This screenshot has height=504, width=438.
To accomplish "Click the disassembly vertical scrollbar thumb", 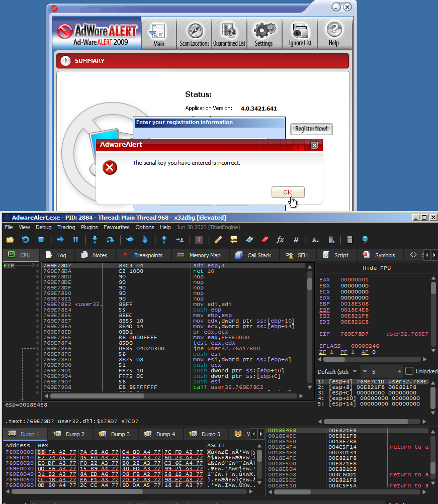I will pyautogui.click(x=310, y=283).
